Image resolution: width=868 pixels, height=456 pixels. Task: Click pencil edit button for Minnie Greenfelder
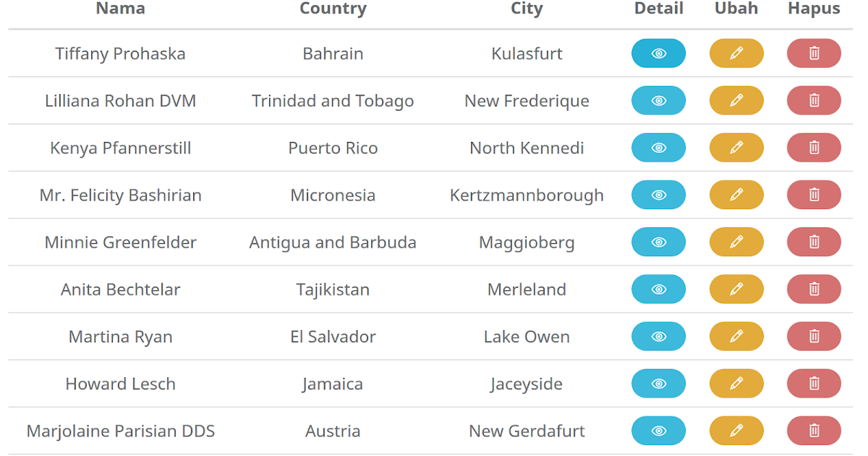[x=736, y=242]
